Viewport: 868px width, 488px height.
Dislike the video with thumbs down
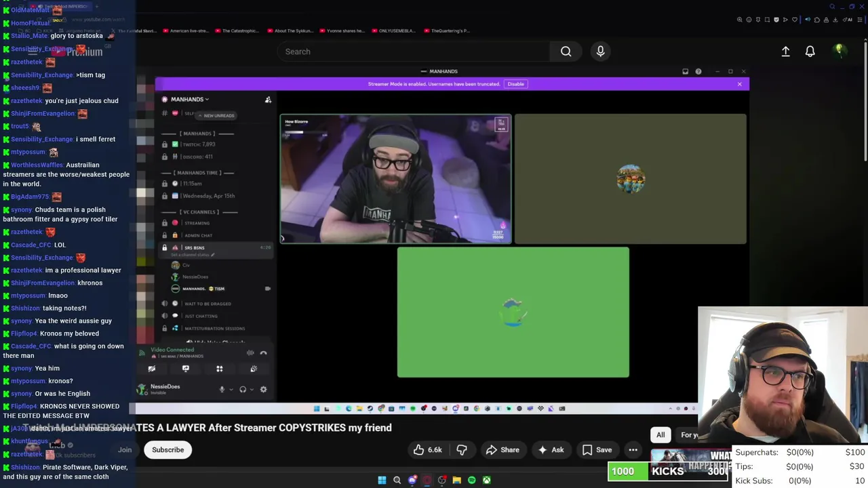coord(462,450)
